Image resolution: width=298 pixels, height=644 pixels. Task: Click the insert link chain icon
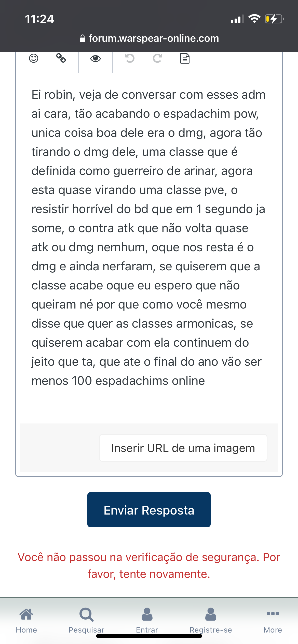pos(61,58)
